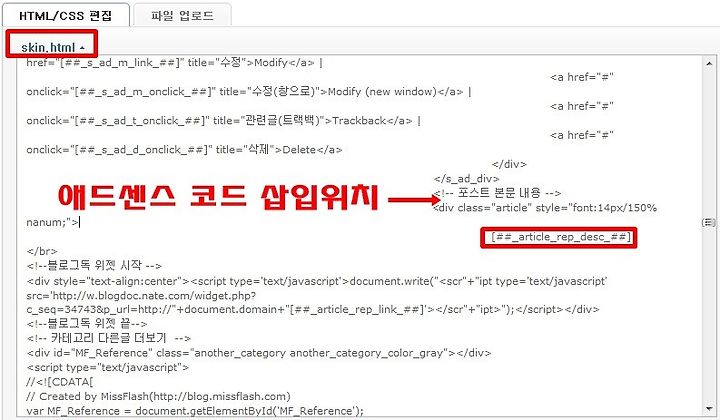Click the </s_ad_div> closing tag line
Screen dimensions: 720x420
[x=467, y=179]
